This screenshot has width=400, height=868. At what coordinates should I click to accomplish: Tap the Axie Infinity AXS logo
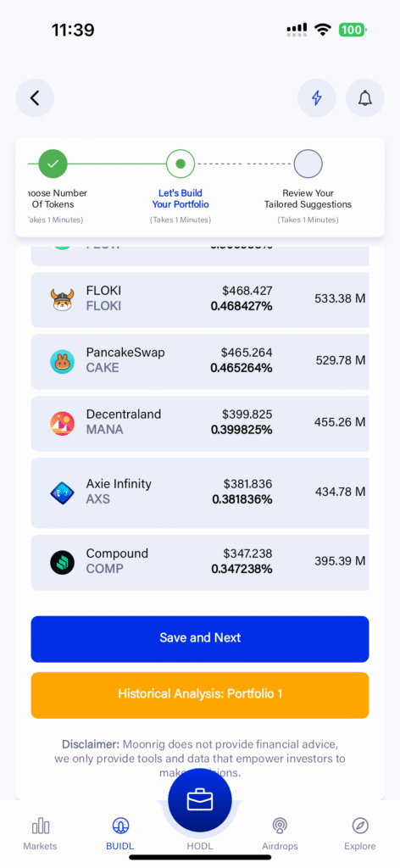pyautogui.click(x=63, y=492)
